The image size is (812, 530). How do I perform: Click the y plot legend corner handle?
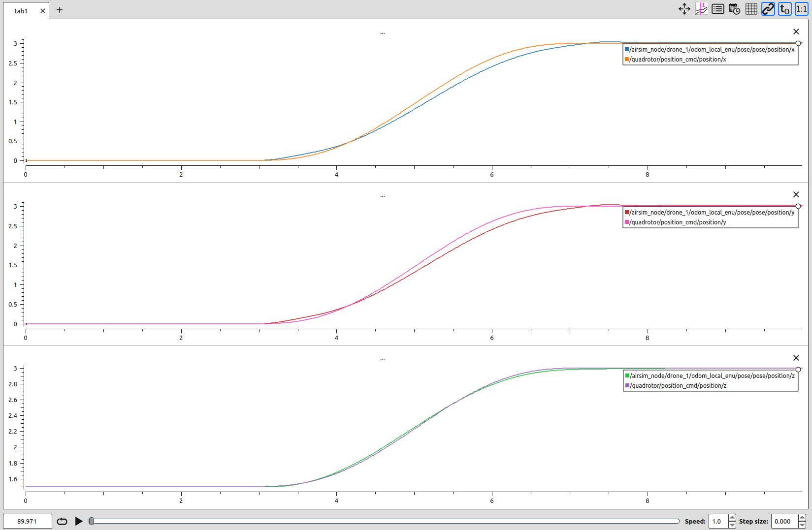pos(798,206)
